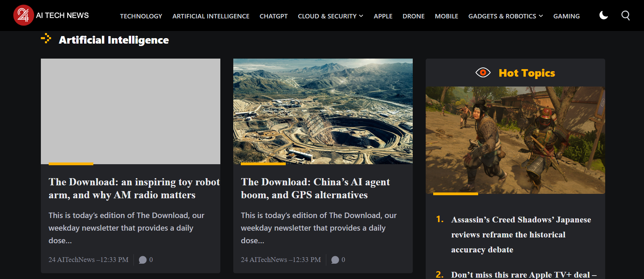Click the number '2.' in Hot Topics list
The image size is (644, 279).
point(440,275)
